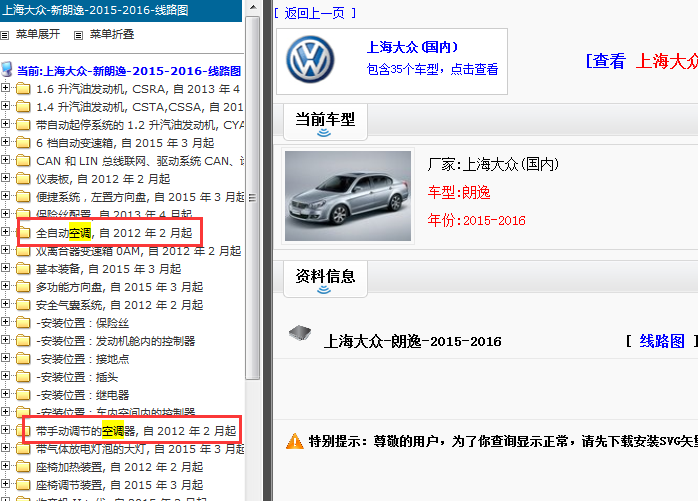Image resolution: width=698 pixels, height=501 pixels.
Task: Click folder icon for 仪表板
Action: 23,179
